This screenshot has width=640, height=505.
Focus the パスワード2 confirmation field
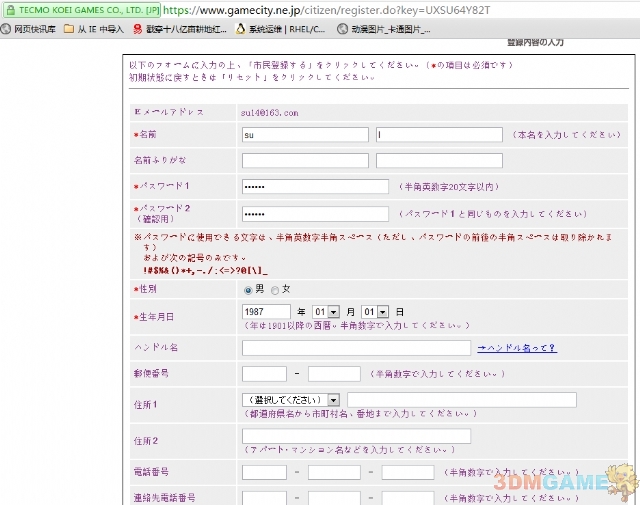[x=315, y=214]
